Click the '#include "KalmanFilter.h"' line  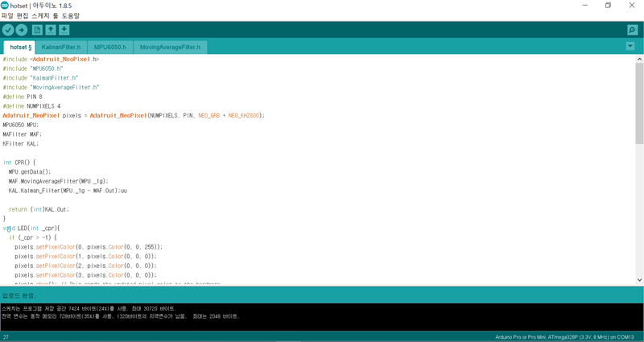click(x=40, y=78)
